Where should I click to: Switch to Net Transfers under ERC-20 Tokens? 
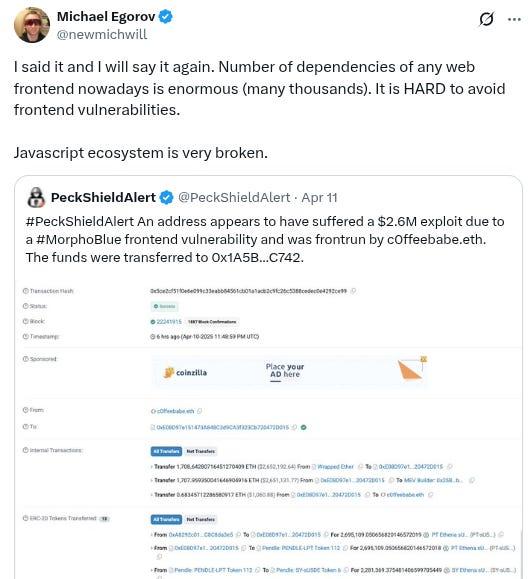[x=200, y=519]
